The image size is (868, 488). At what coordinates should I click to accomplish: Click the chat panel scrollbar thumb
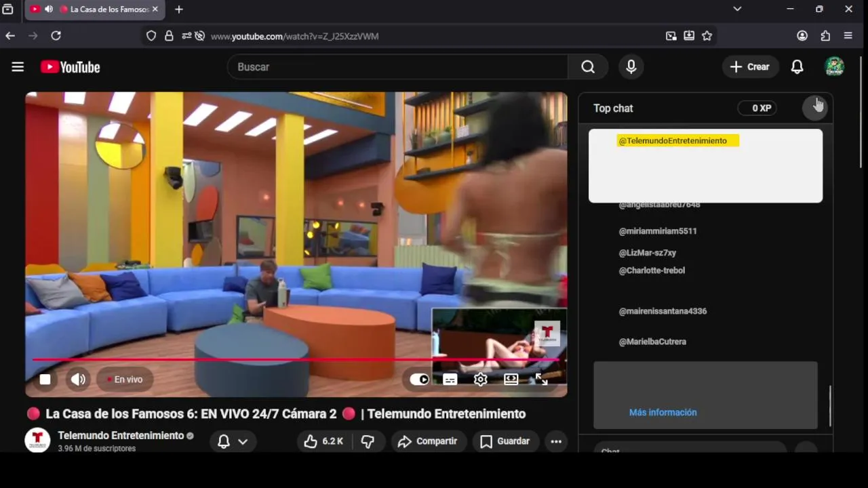[830, 405]
